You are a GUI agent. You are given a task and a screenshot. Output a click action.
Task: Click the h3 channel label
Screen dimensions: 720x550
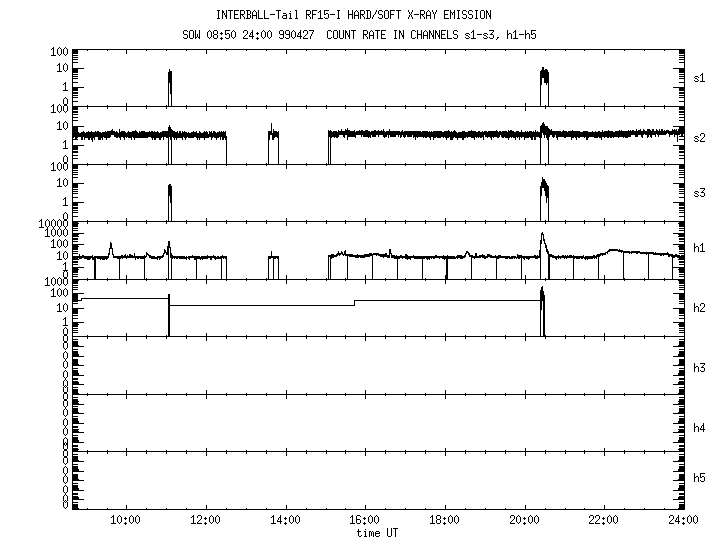700,367
